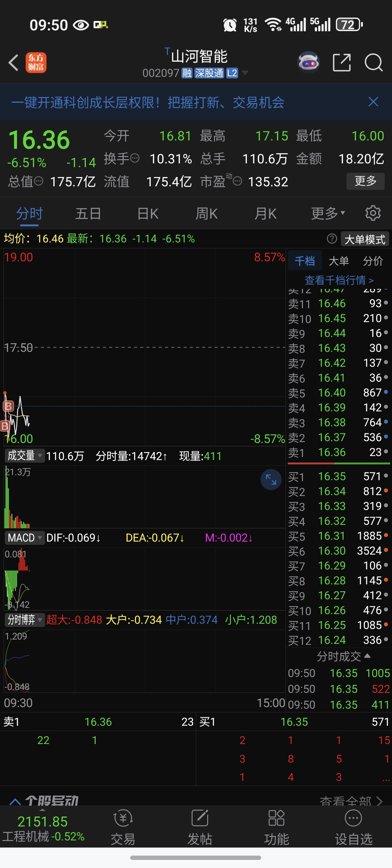
Task: Switch to the 月K tab
Action: point(265,214)
